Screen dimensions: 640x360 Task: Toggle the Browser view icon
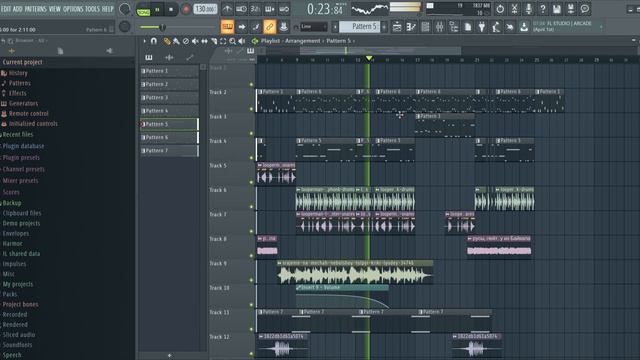coord(453,27)
